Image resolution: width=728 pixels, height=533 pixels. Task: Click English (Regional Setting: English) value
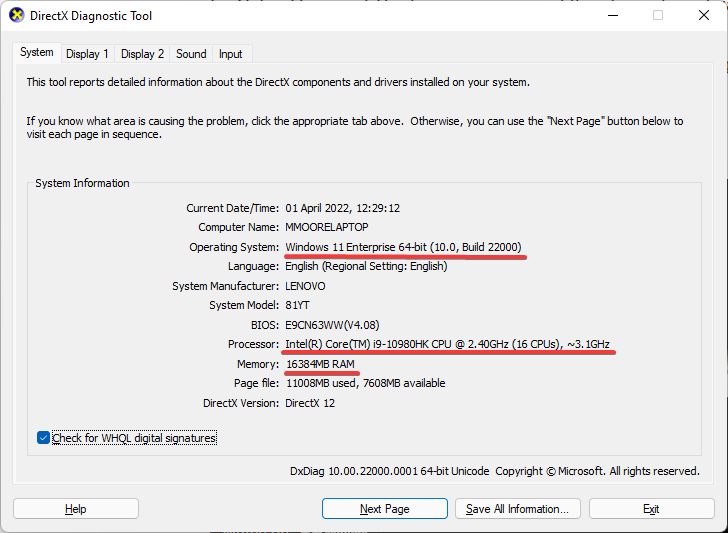tap(366, 266)
